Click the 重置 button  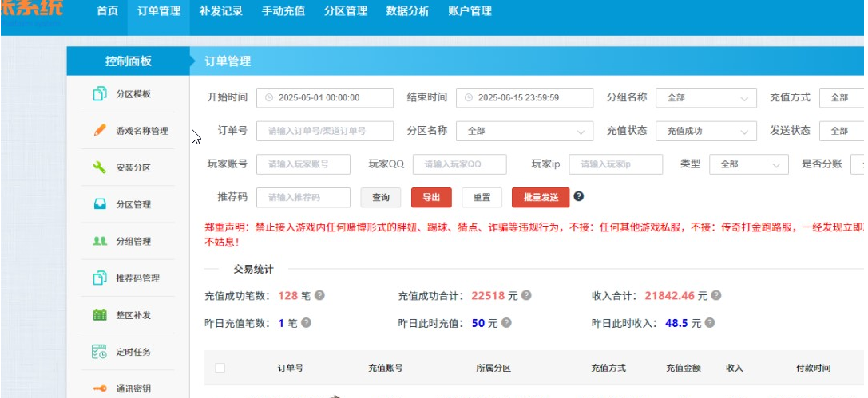tap(482, 197)
